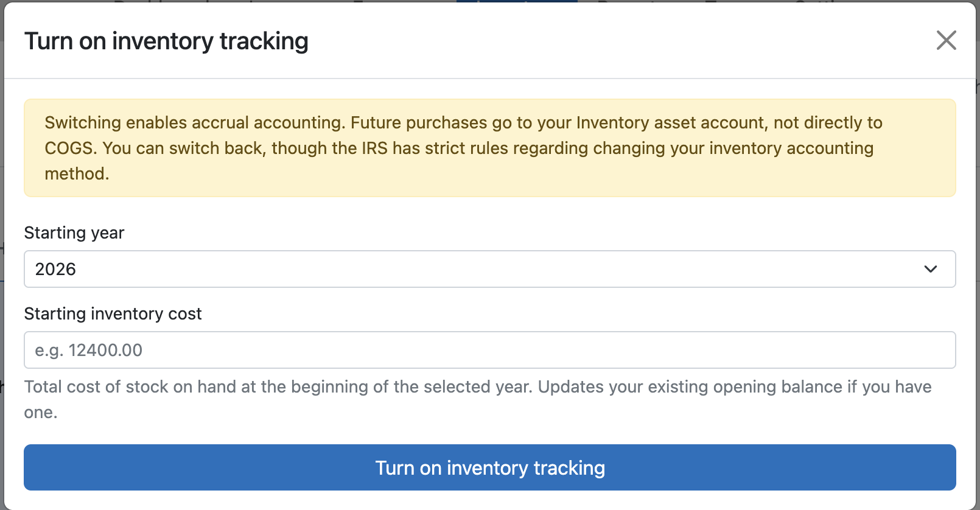Click the e.g. 12400.00 placeholder text
Image resolution: width=980 pixels, height=510 pixels.
(89, 350)
